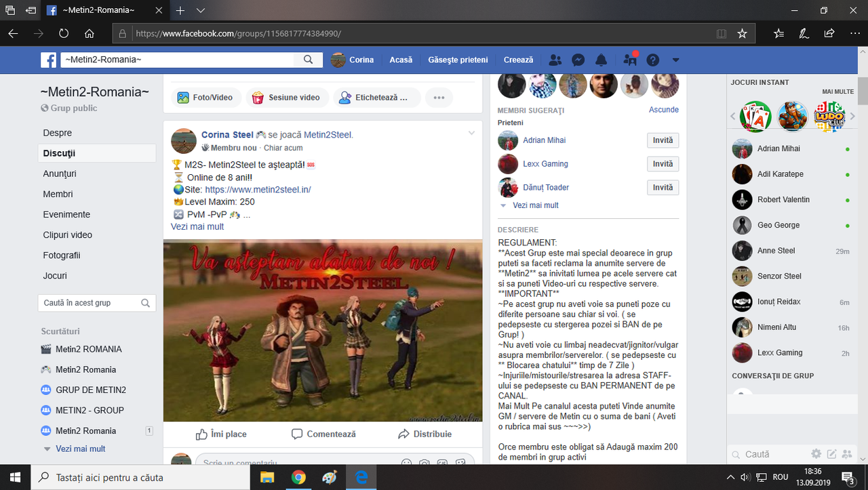Screen dimensions: 868x490
Task: Refresh the current page
Action: tap(64, 33)
